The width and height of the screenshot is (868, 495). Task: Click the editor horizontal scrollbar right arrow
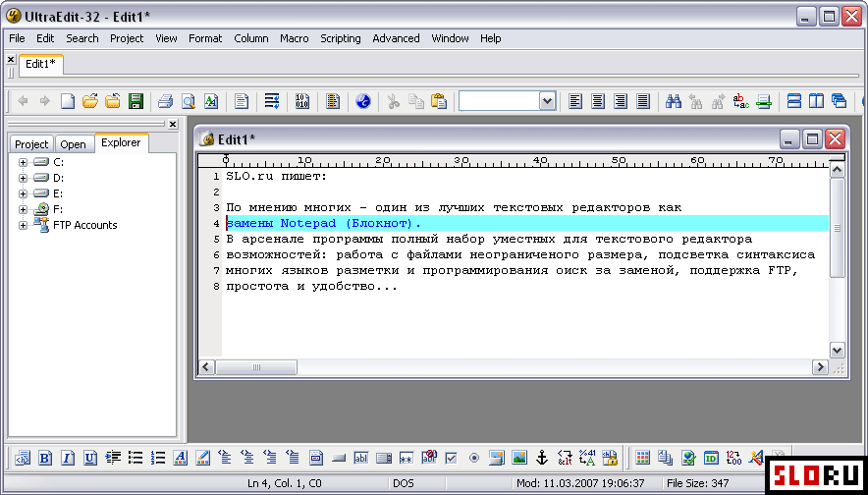(x=821, y=366)
